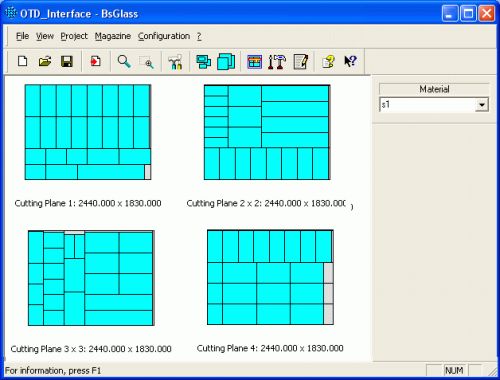Open the table layout toolbar icon

coord(254,62)
